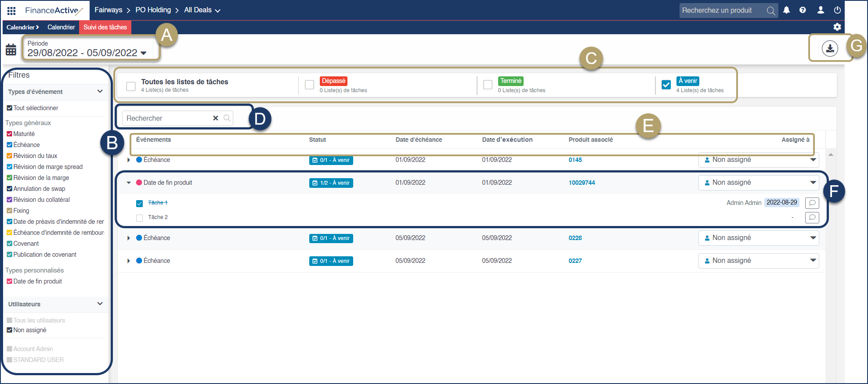The height and width of the screenshot is (384, 868).
Task: Sort by Statut column header
Action: click(x=317, y=140)
